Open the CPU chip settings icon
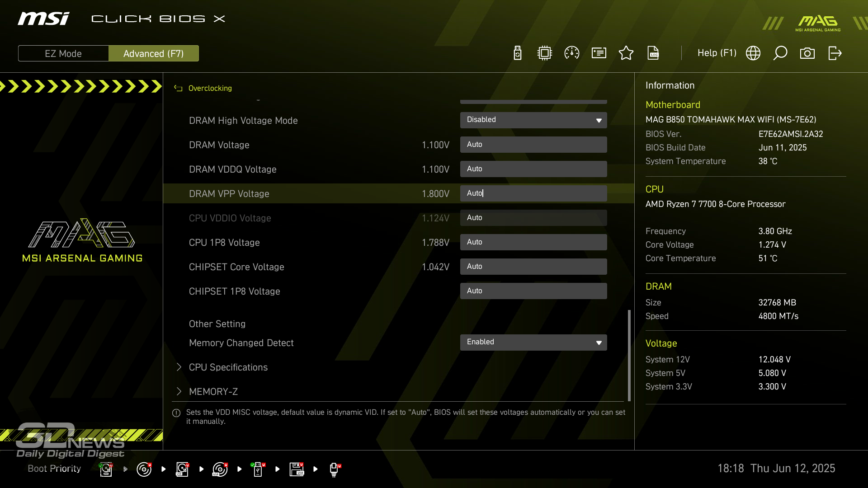The width and height of the screenshot is (868, 488). coord(545,53)
